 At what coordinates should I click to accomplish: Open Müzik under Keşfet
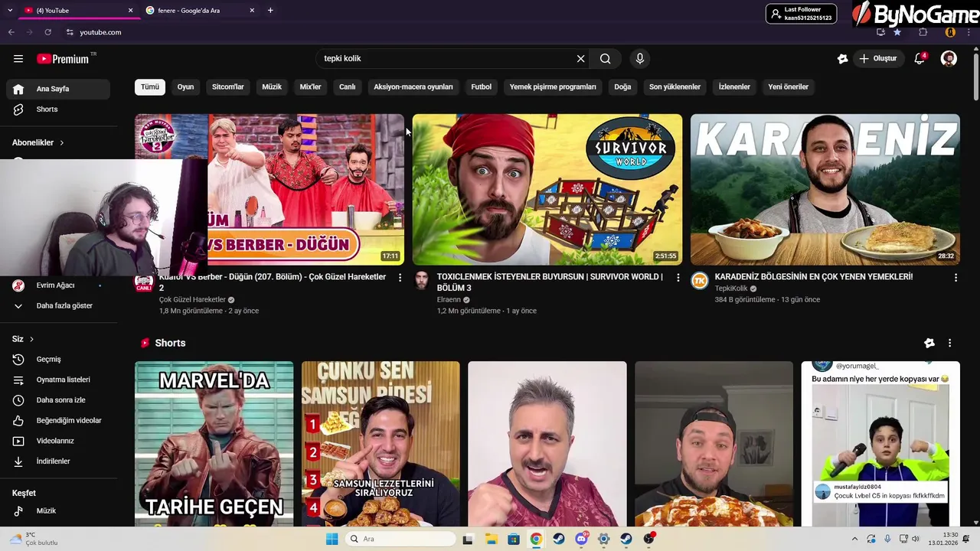58,511
